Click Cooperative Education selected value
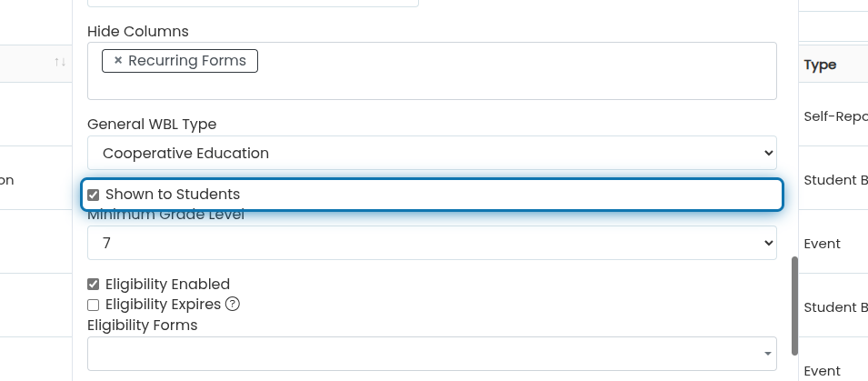Screen dimensions: 868x381 click(x=186, y=153)
